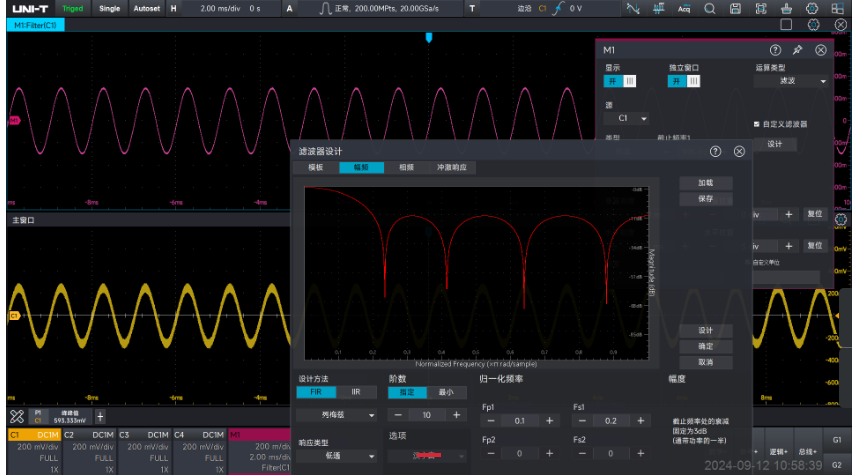Close the filter design dialog
The width and height of the screenshot is (852, 475).
pos(740,152)
